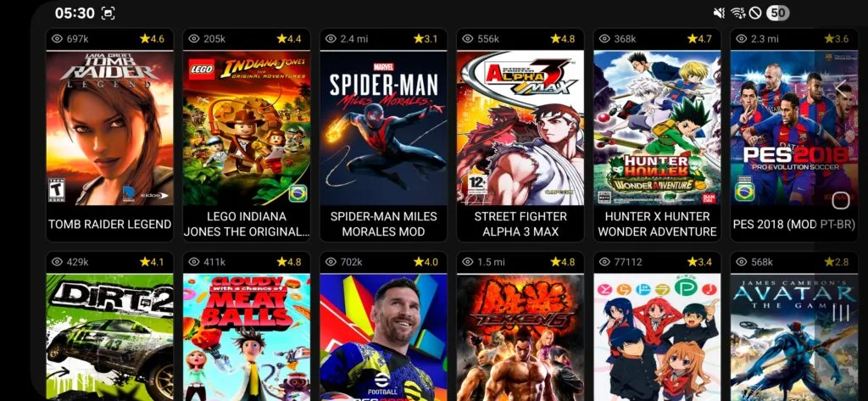Open Hunter X Hunter Wonder Adventure title
Image resolution: width=868 pixels, height=401 pixels.
pos(657,224)
